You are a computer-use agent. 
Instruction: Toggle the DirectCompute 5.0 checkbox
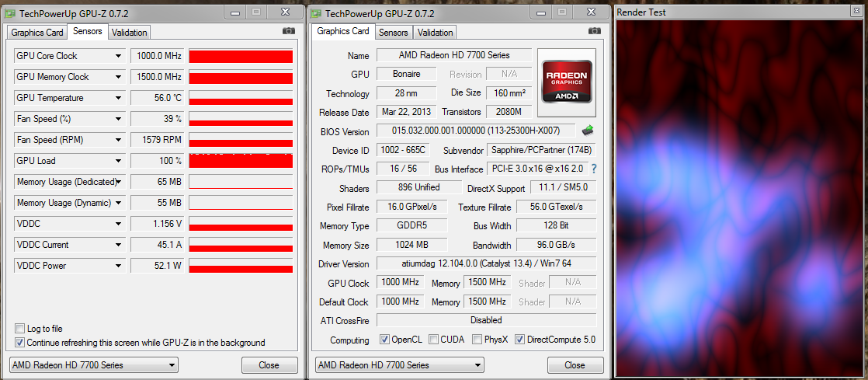520,340
